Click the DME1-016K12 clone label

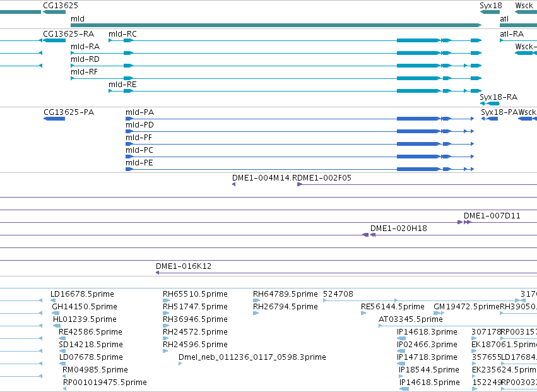(x=184, y=266)
